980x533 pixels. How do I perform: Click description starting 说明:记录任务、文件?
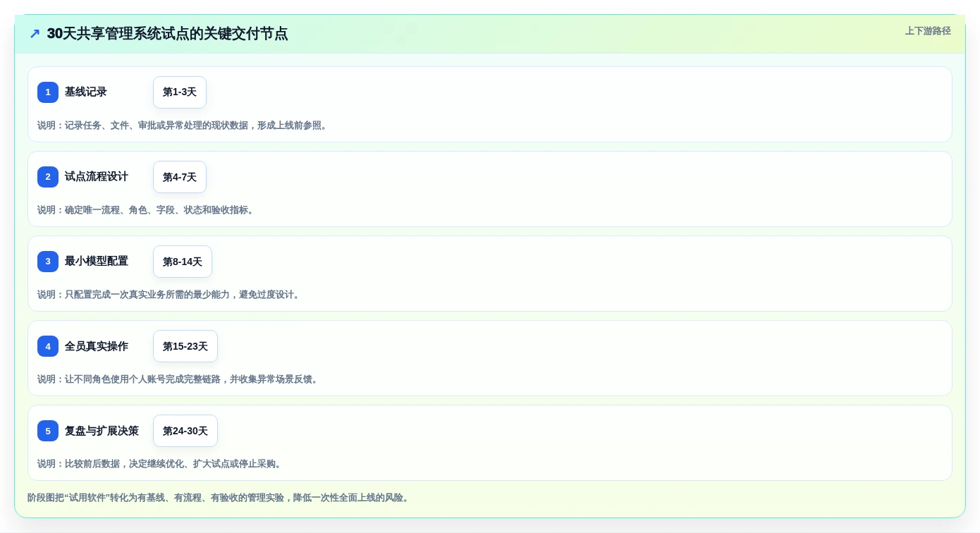click(184, 125)
